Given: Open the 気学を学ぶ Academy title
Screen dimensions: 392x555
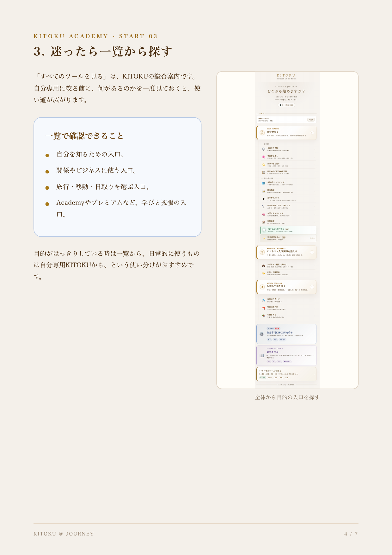Looking at the screenshot, I should pos(273,352).
